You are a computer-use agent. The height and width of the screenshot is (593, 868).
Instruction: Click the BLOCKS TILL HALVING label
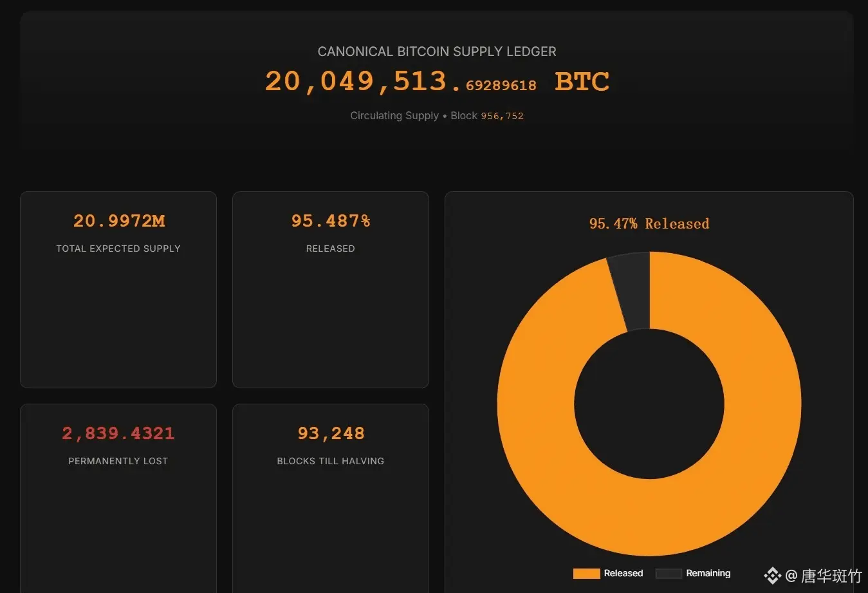331,461
